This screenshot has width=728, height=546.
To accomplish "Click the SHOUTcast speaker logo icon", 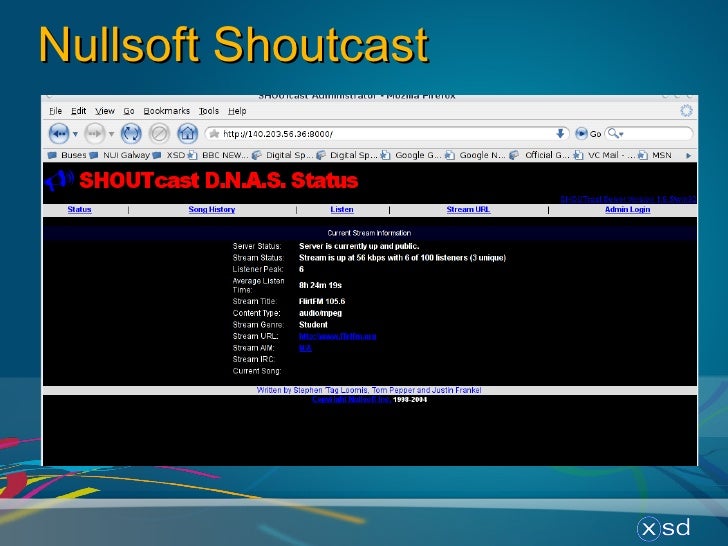I will pos(60,180).
